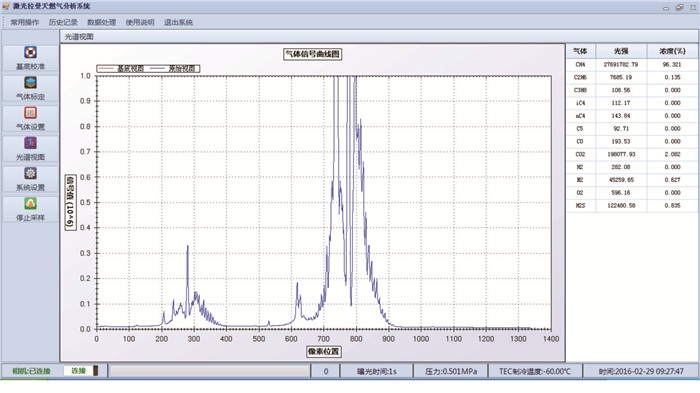Click the 退出系统 exit system menu
The width and height of the screenshot is (700, 393).
178,22
